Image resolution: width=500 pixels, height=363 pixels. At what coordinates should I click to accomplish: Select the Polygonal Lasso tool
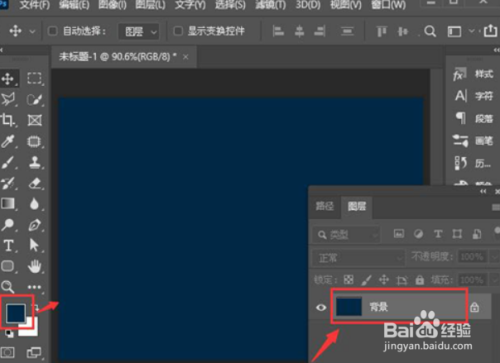coord(8,99)
